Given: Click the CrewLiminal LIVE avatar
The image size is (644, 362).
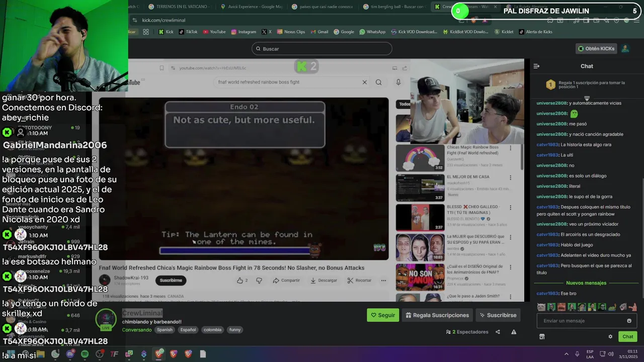Looking at the screenshot, I should point(106,320).
